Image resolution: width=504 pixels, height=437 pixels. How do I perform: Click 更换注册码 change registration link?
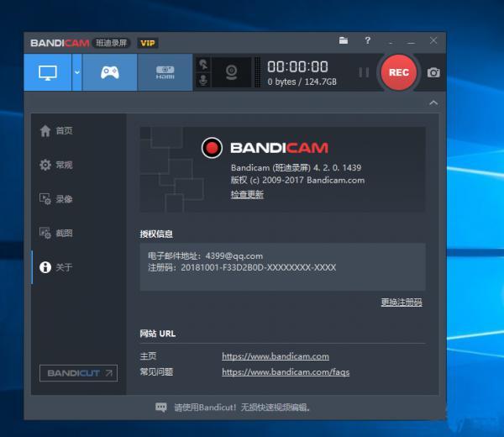[402, 303]
